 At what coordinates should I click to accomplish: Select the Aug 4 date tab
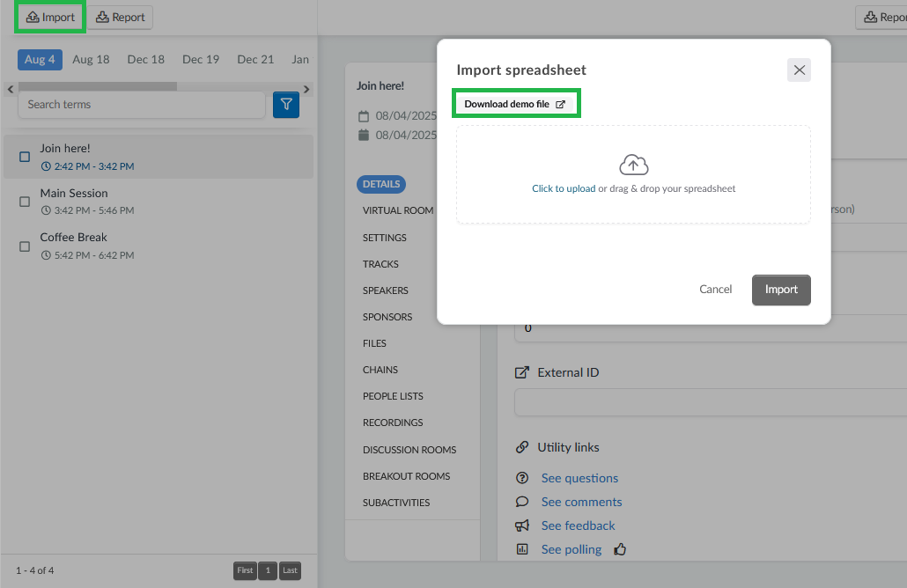coord(40,60)
